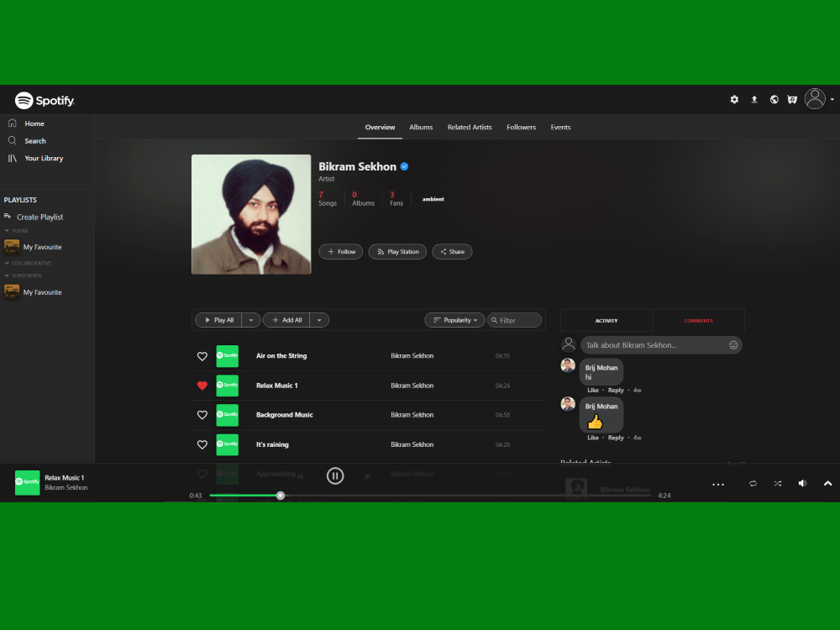Switch to the Albums tab
840x630 pixels.
(421, 127)
